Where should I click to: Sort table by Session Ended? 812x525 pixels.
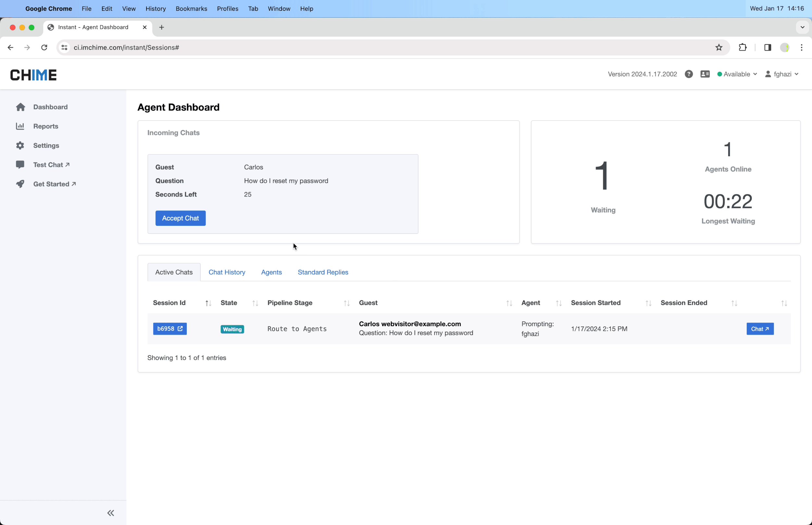tap(734, 303)
